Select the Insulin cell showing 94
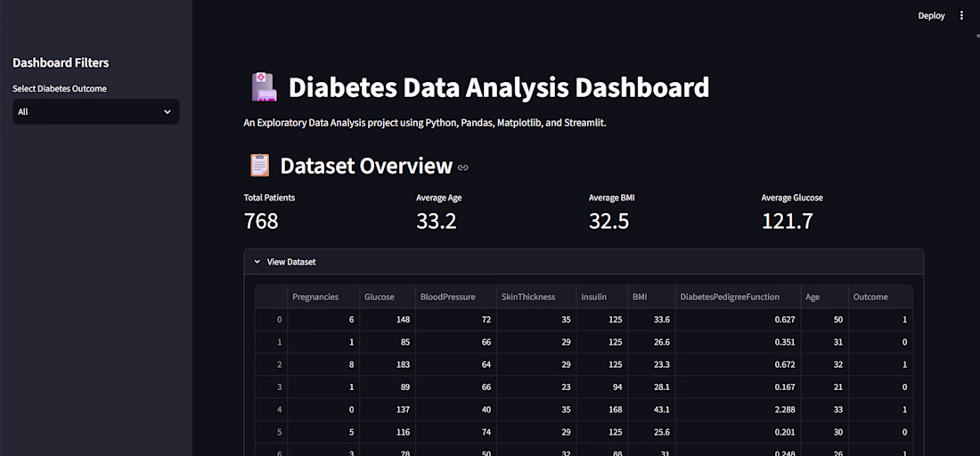 point(602,387)
